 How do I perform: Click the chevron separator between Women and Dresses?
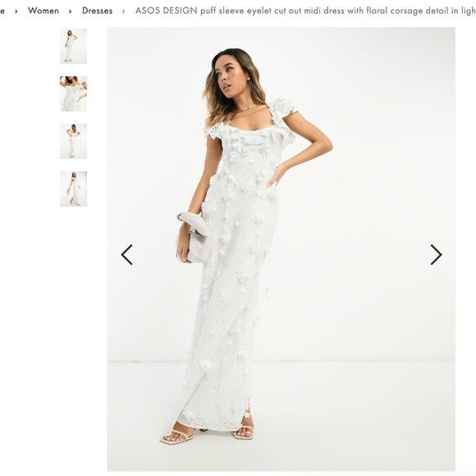[x=70, y=11]
